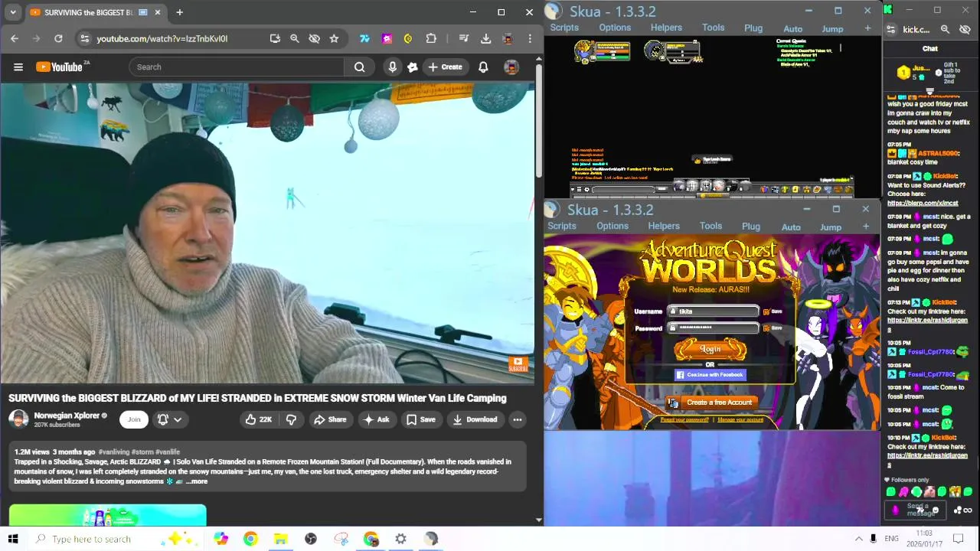This screenshot has width=980, height=551.
Task: Open Settings gear on taskbar
Action: tap(400, 539)
